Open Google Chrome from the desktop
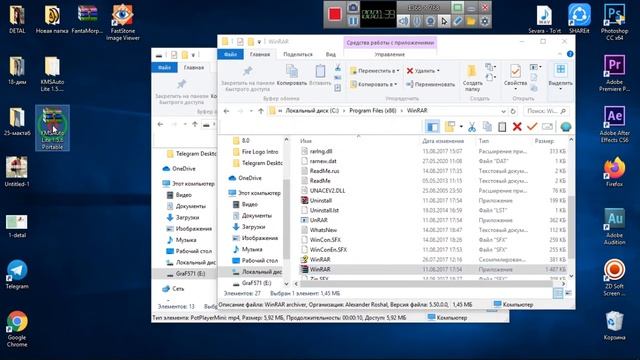This screenshot has width=640, height=360. coord(17,329)
